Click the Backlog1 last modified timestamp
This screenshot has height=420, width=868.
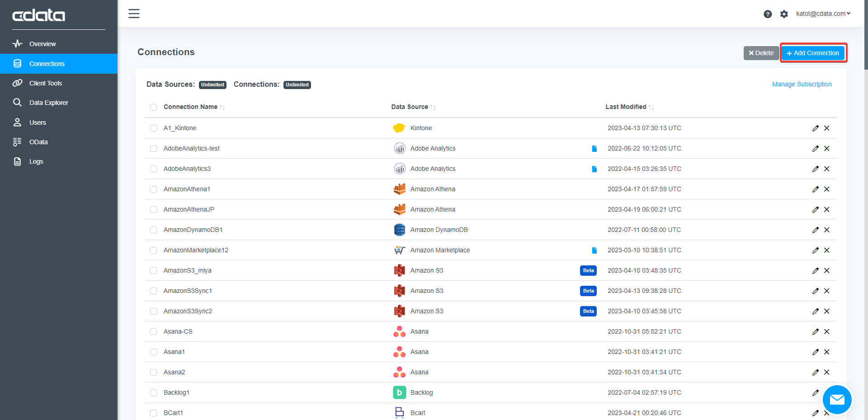click(x=644, y=392)
